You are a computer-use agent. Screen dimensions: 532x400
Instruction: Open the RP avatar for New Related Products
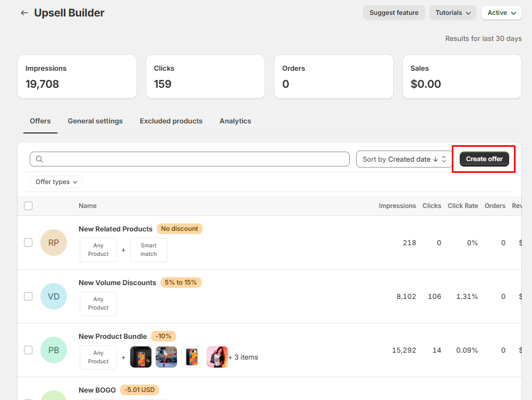(54, 243)
